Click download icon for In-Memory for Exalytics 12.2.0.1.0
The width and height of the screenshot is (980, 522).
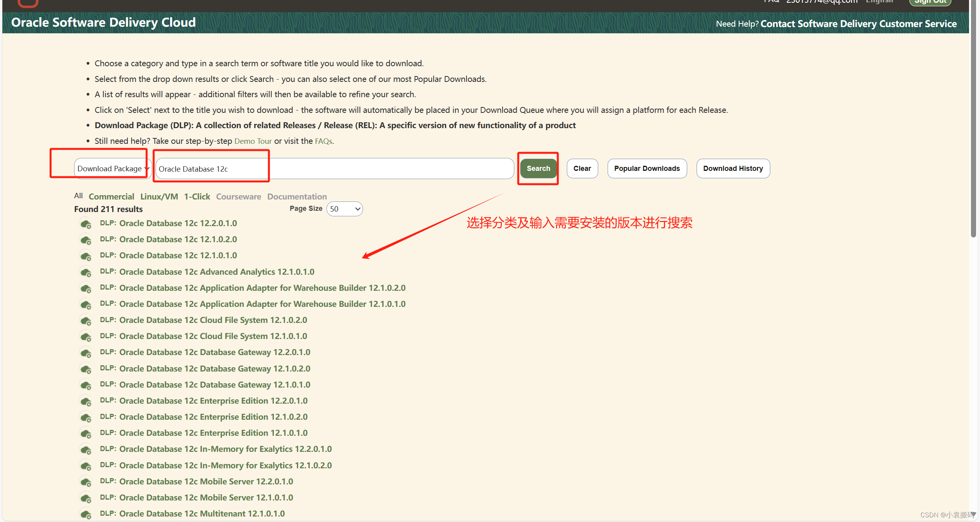pyautogui.click(x=86, y=450)
